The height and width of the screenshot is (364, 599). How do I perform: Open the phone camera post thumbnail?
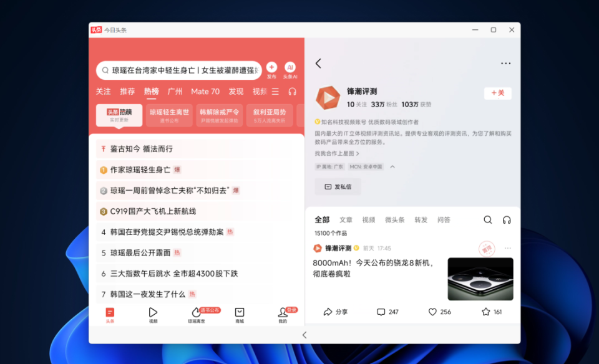[x=480, y=279]
